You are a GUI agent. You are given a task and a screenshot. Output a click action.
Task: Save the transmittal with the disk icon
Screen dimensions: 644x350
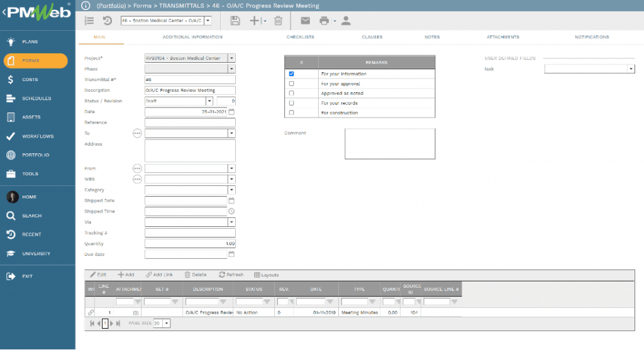coord(235,21)
